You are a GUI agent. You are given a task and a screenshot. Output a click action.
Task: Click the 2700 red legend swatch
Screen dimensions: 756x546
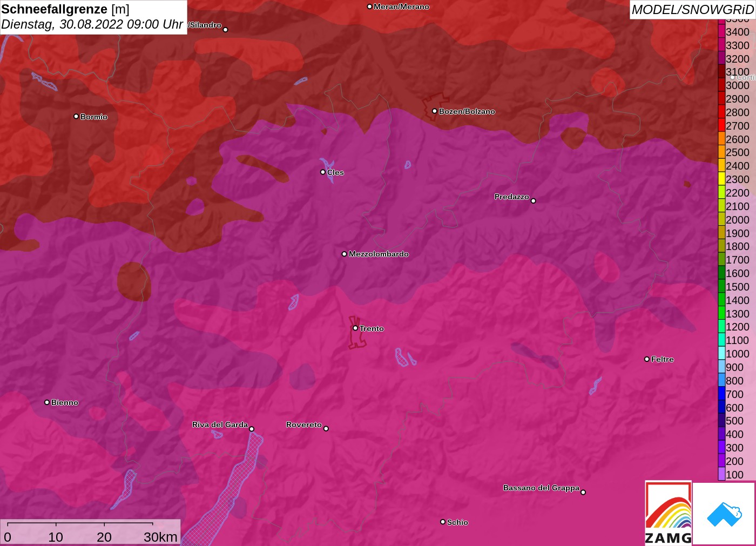[x=721, y=125]
